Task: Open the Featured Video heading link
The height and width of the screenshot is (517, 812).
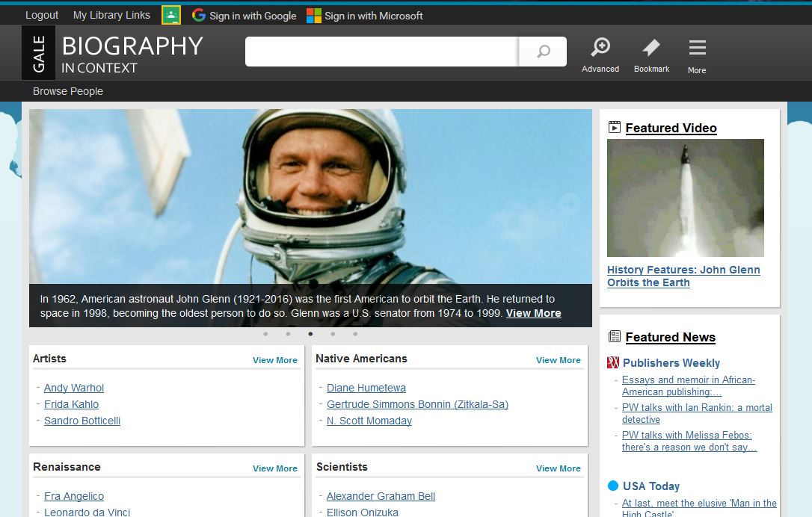Action: coord(671,128)
